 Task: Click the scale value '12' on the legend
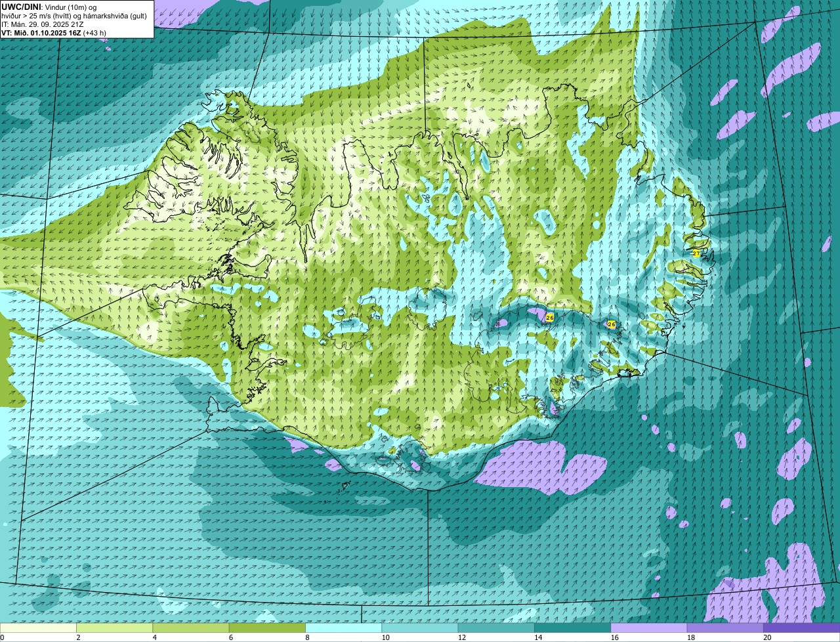pyautogui.click(x=461, y=637)
